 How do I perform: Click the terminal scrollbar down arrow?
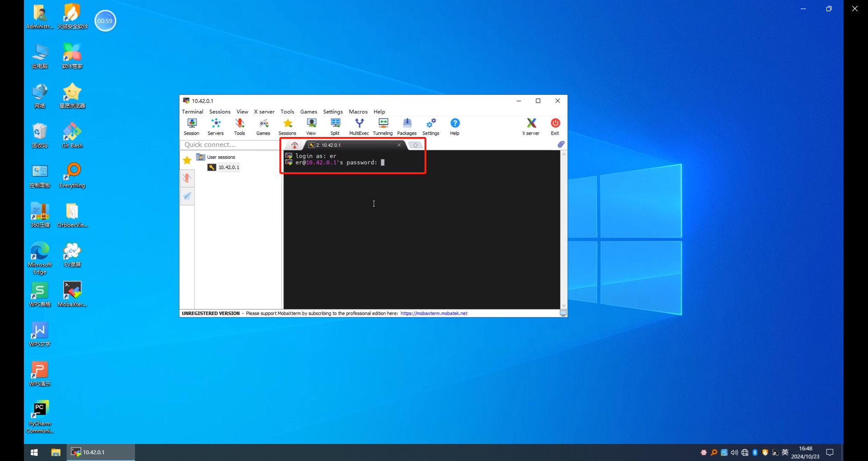pyautogui.click(x=564, y=306)
